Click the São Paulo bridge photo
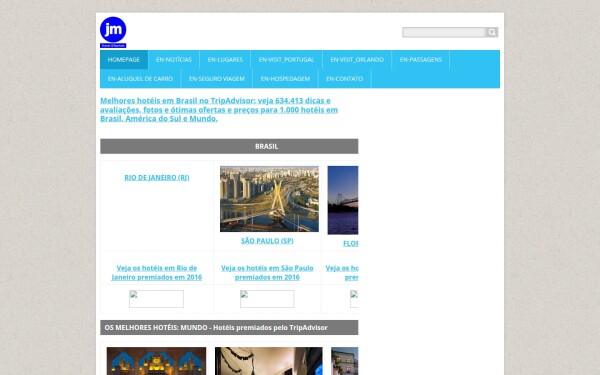The image size is (600, 375). click(x=269, y=199)
